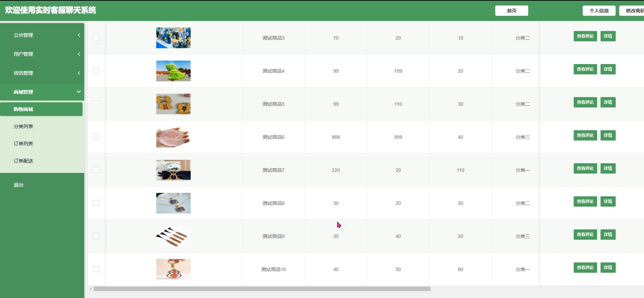
Task: Open the 测试商品6 product thumbnail
Action: tap(173, 137)
